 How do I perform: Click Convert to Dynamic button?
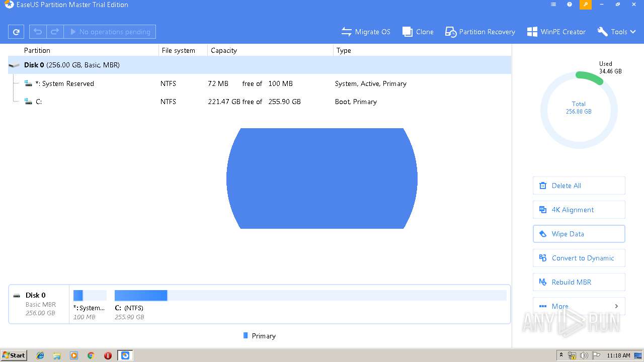pyautogui.click(x=579, y=258)
